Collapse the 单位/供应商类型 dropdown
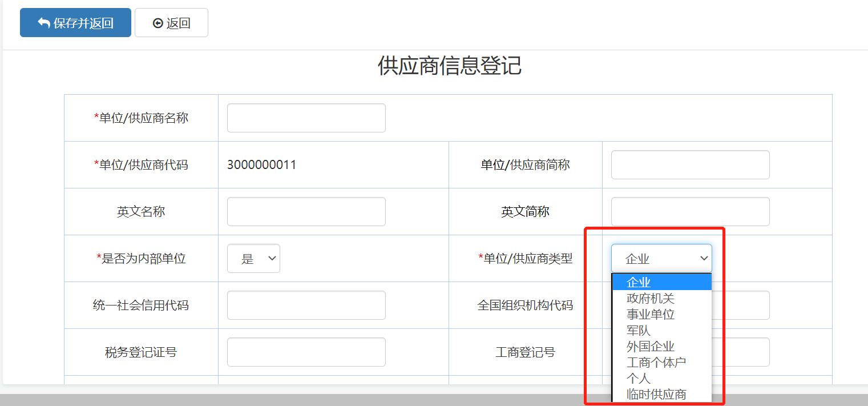This screenshot has width=868, height=406. (661, 259)
